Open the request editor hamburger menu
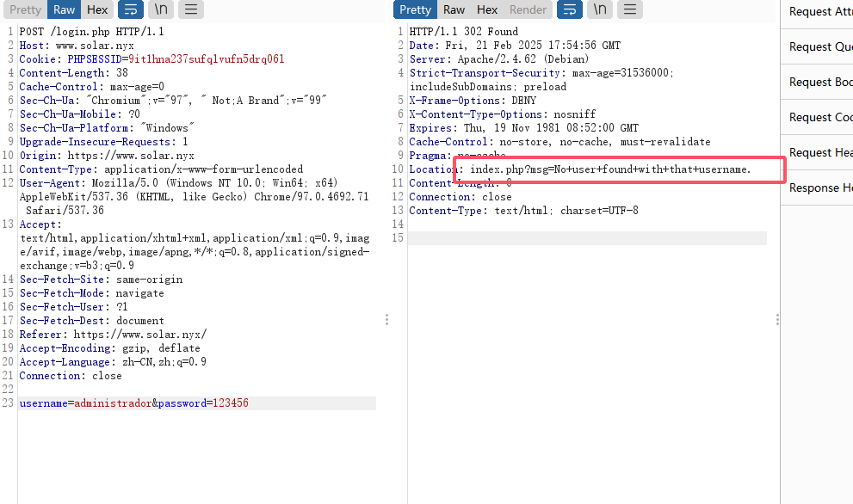853x504 pixels. (x=190, y=10)
